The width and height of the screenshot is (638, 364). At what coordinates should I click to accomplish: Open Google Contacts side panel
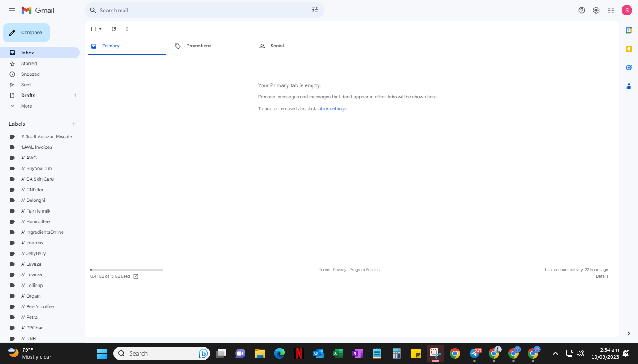[629, 86]
